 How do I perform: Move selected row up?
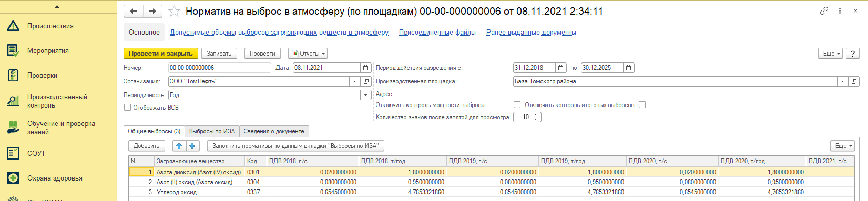179,146
